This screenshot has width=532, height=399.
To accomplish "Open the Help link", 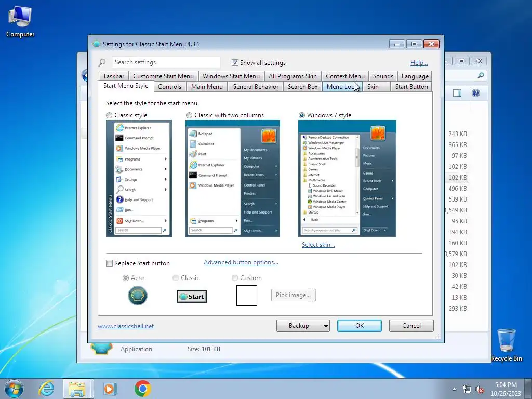I will click(419, 63).
